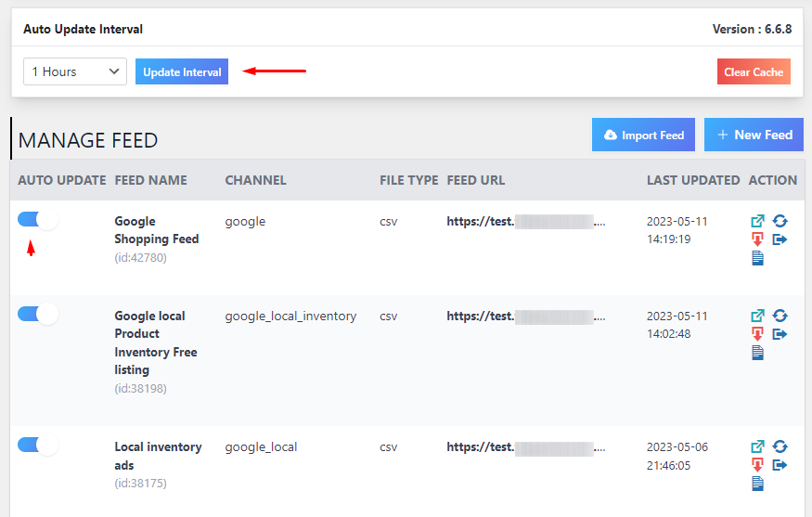
Task: View log document for Local inventory ads
Action: pyautogui.click(x=757, y=484)
